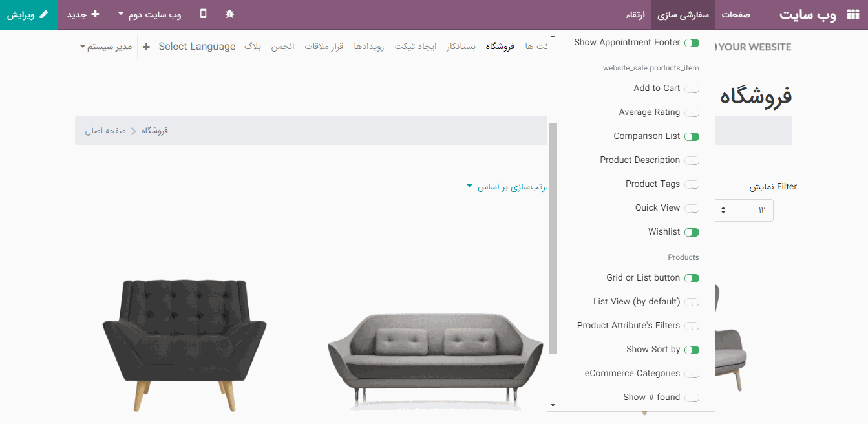
Task: Click the debug bug icon
Action: pyautogui.click(x=229, y=14)
